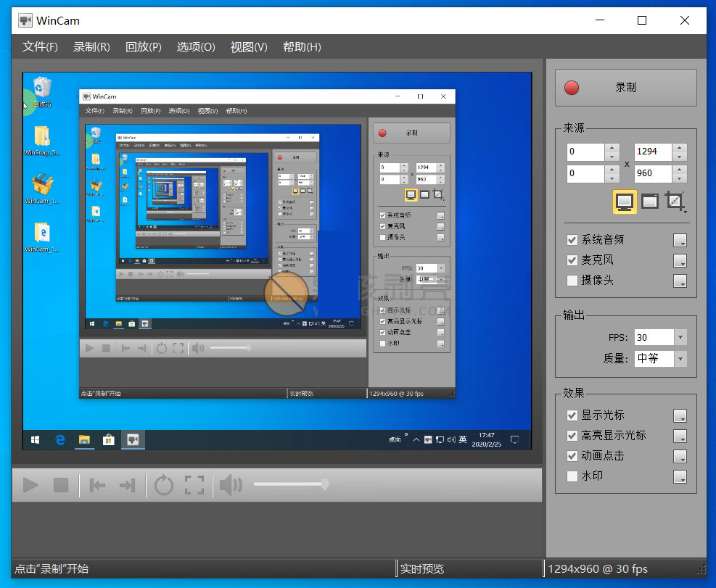Click the speaker volume icon
This screenshot has width=716, height=588.
(231, 484)
